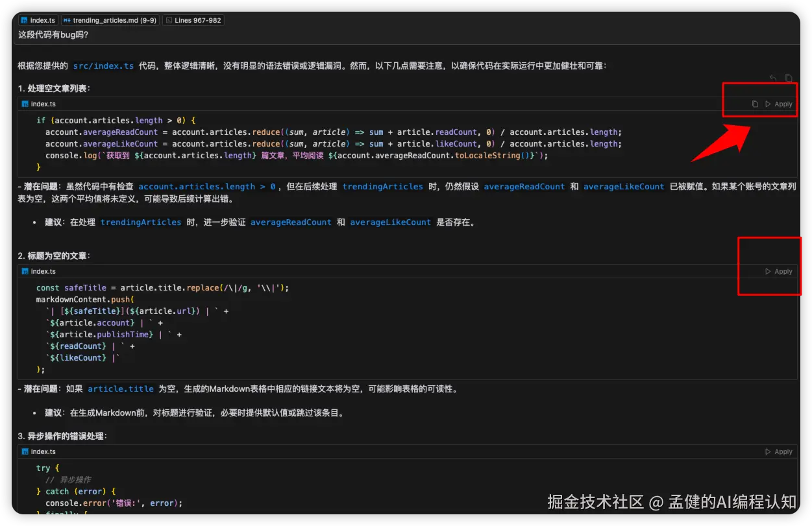Click the "console.error('错误:', error);" code line

point(114,503)
